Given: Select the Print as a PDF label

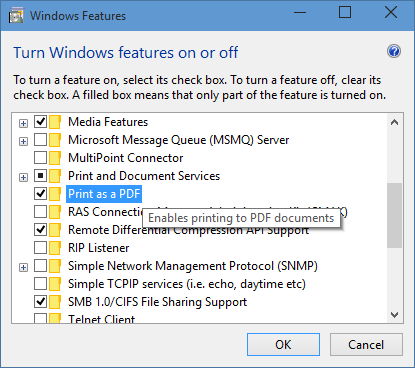Looking at the screenshot, I should [x=104, y=194].
